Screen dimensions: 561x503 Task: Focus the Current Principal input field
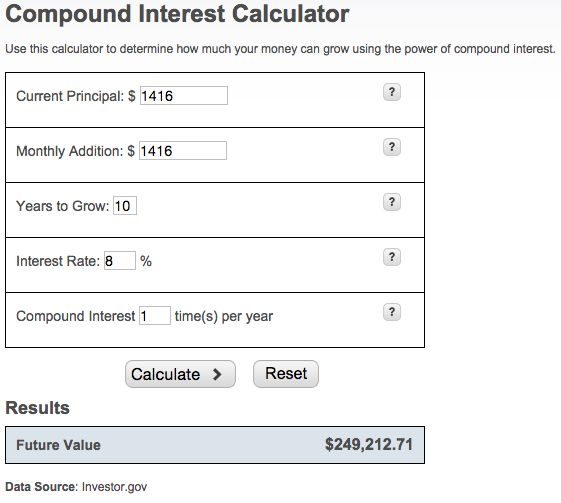click(x=184, y=96)
